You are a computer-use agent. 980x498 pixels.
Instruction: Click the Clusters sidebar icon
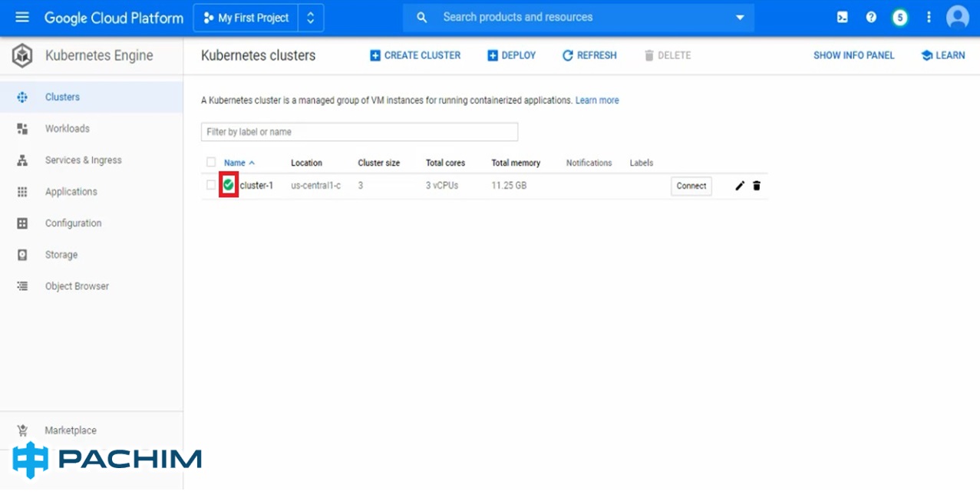click(x=22, y=97)
